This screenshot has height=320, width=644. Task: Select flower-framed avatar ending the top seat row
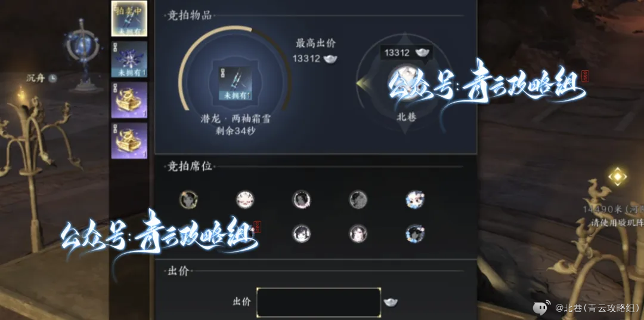(x=415, y=199)
